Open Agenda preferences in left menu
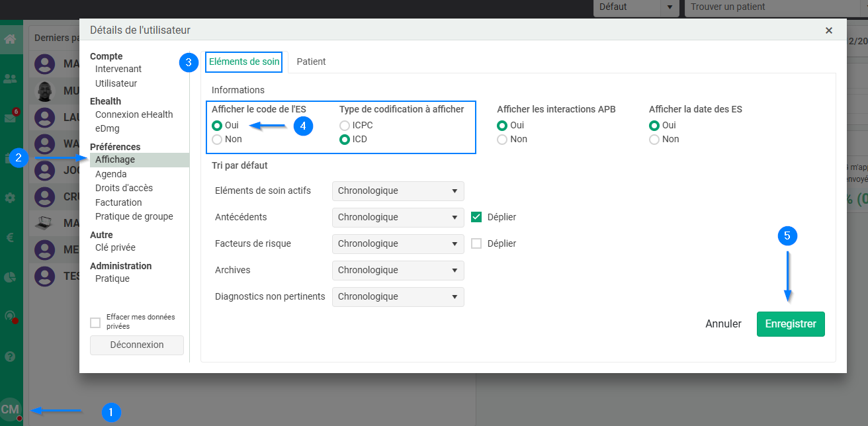This screenshot has height=426, width=868. click(110, 174)
